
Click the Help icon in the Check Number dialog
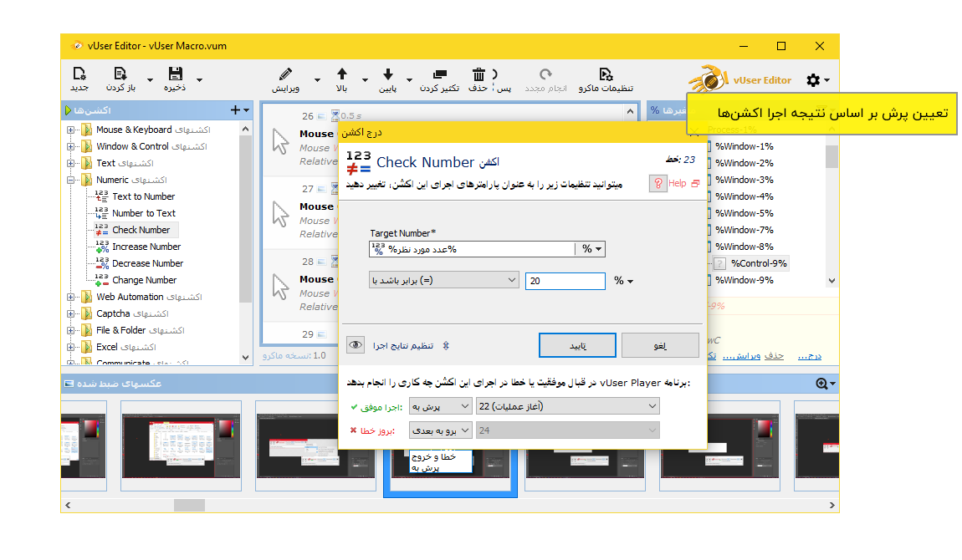660,183
